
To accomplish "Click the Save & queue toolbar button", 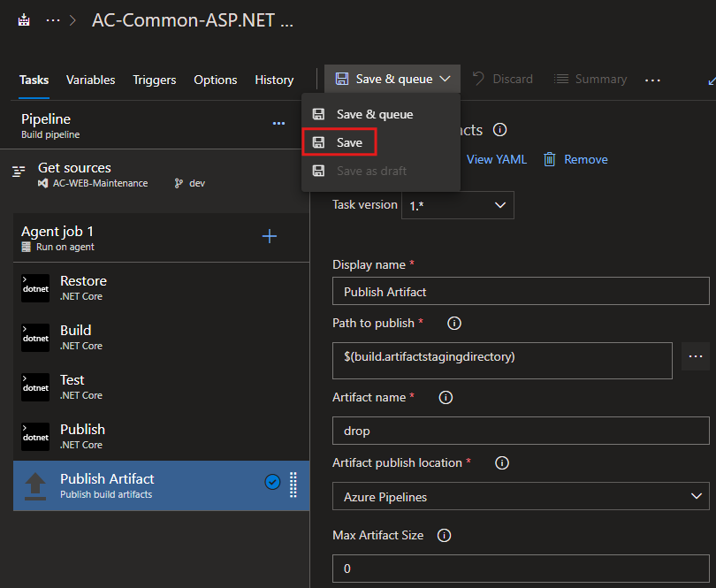I will [x=392, y=79].
